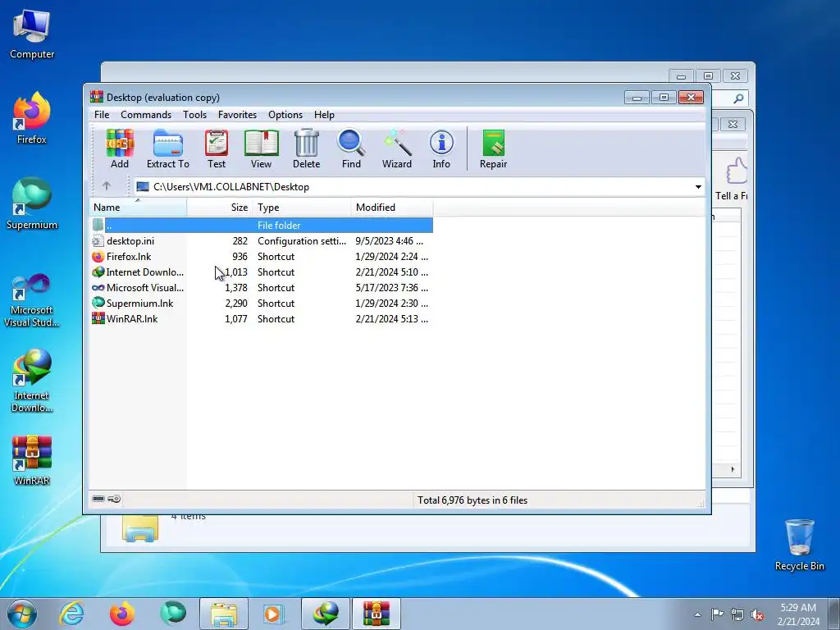Click the disk drive icon in status bar

(98, 499)
